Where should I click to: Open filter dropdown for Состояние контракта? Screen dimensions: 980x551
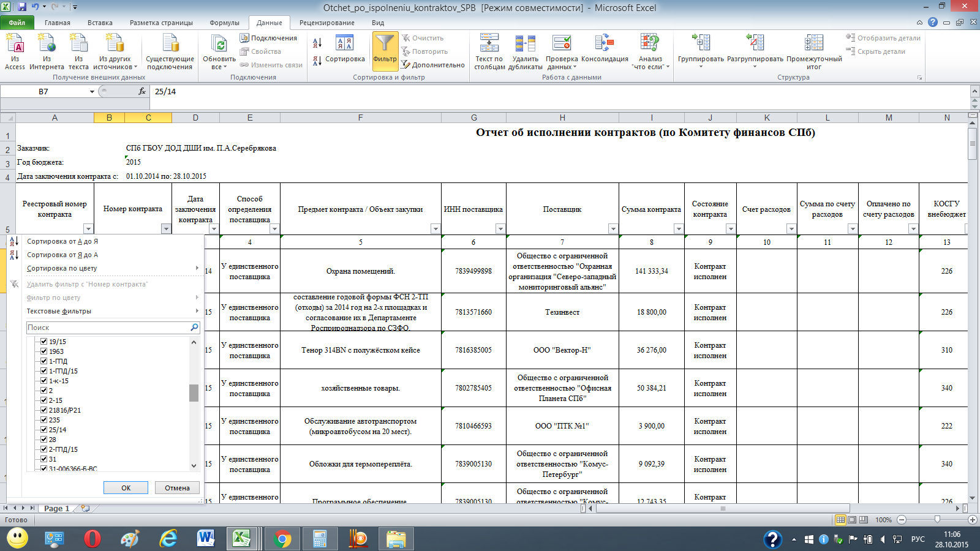[x=731, y=229]
